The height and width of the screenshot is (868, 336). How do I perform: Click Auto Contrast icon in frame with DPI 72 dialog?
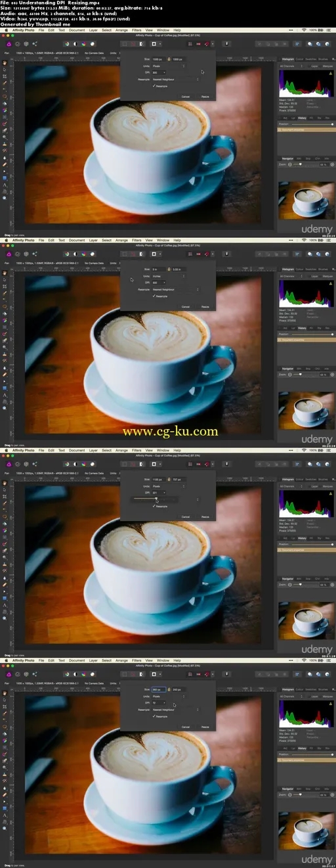[x=75, y=674]
